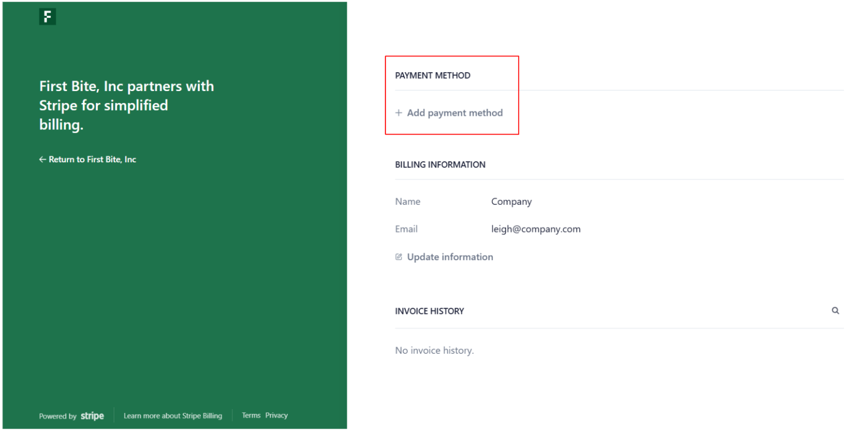Click the PAYMENT METHOD heading
Viewport: 868px width, 430px height.
point(432,76)
